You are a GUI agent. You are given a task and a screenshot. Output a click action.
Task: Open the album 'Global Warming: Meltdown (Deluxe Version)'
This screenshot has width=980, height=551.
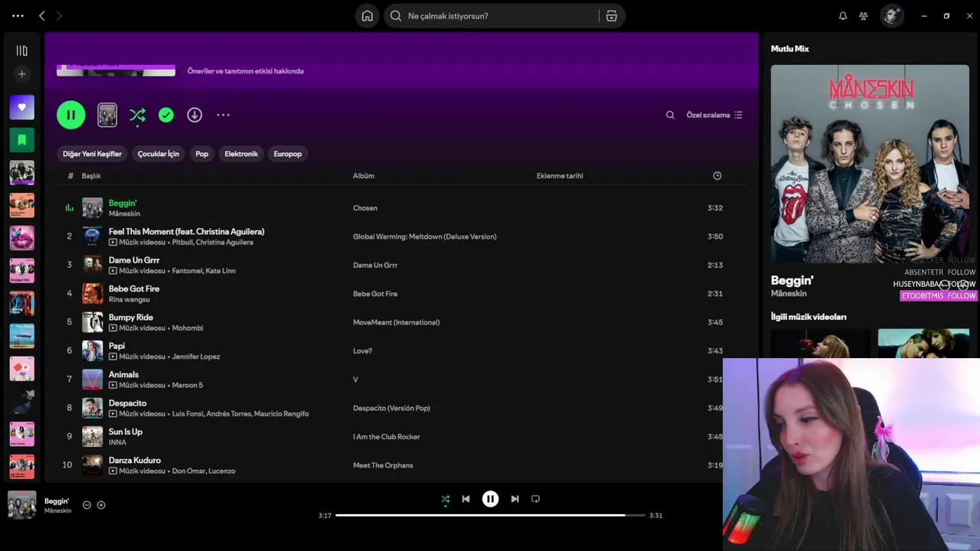pyautogui.click(x=425, y=236)
